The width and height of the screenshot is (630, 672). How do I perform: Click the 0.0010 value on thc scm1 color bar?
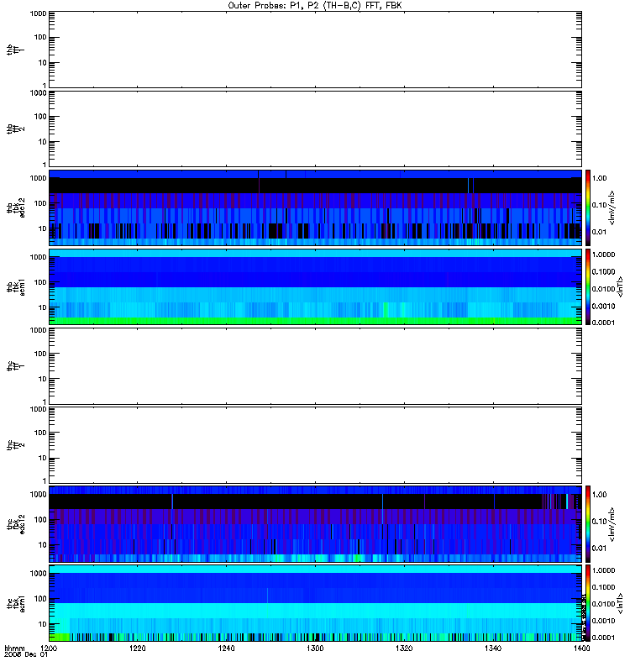(603, 621)
